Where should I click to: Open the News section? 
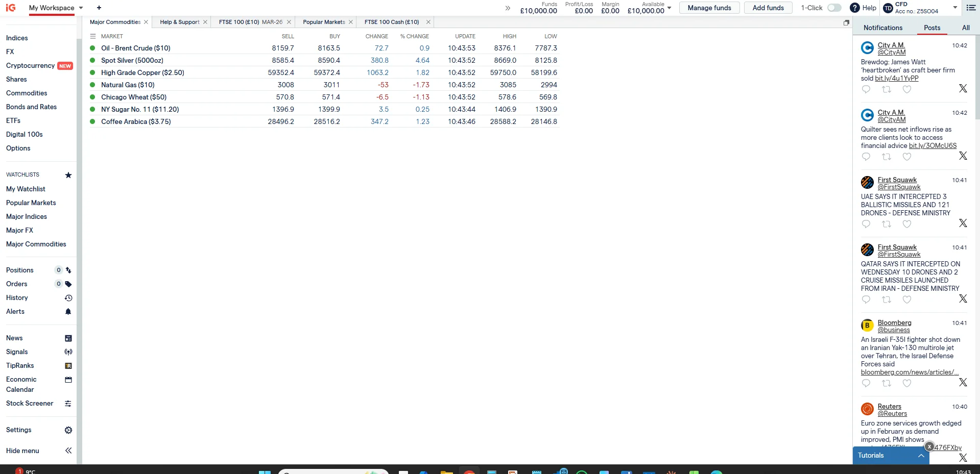15,338
